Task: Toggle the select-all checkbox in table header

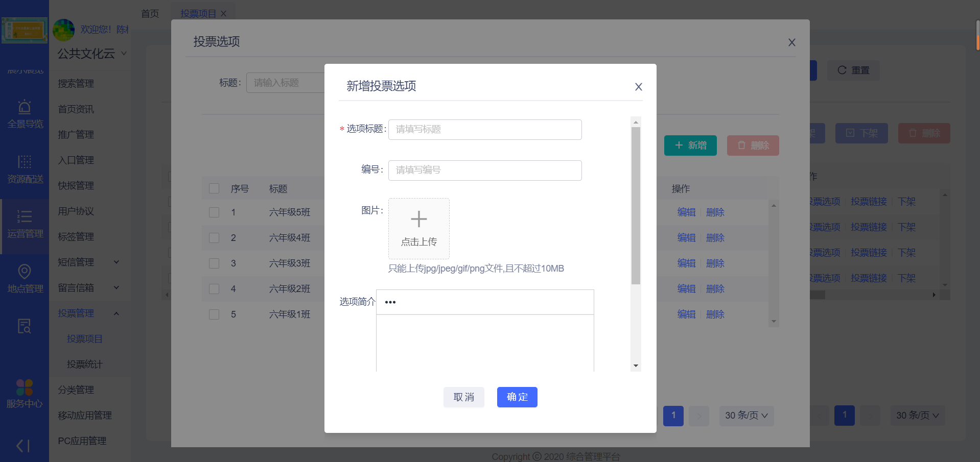Action: [214, 189]
